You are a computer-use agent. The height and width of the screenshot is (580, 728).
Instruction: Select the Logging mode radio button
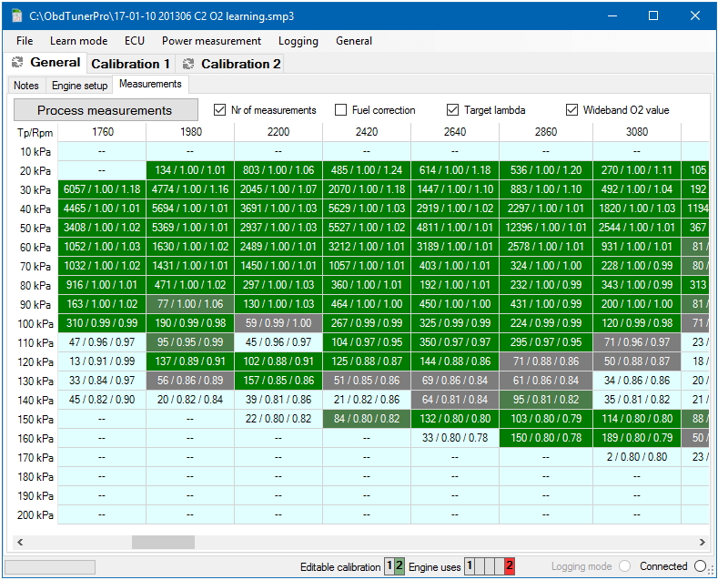point(625,566)
